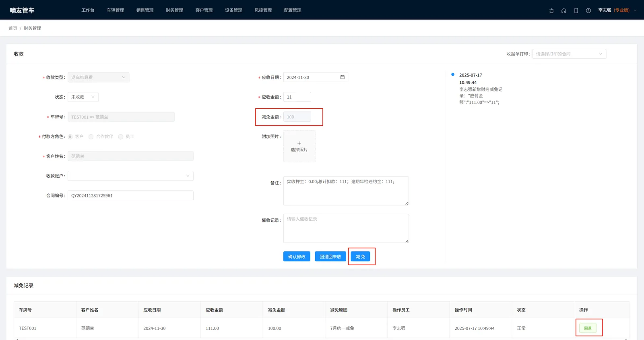Open the 状态 未收款 dropdown
The width and height of the screenshot is (644, 340).
(83, 97)
